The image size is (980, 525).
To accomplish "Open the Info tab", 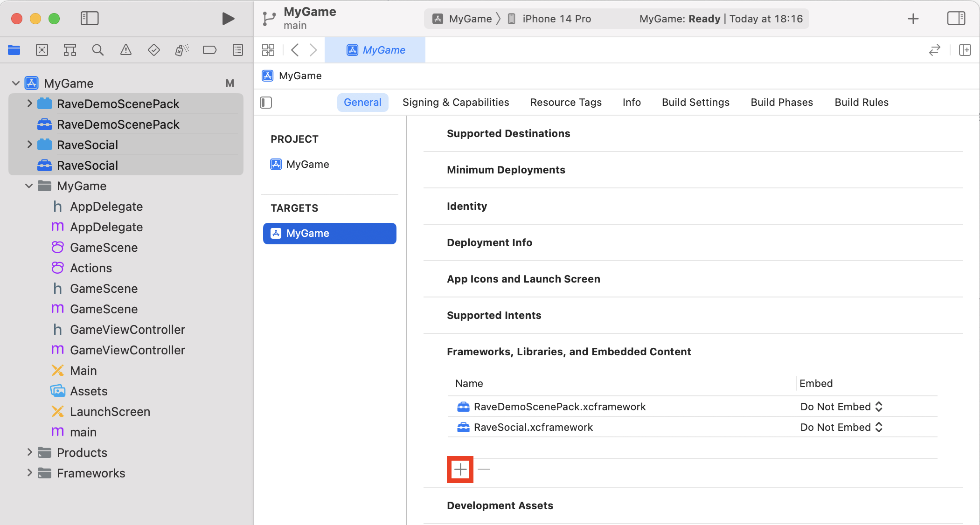I will (632, 103).
